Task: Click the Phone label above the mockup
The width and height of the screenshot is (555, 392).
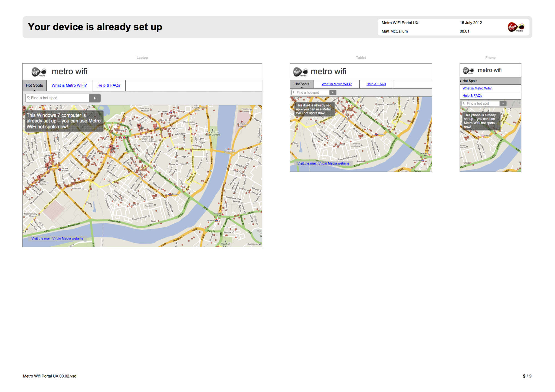Action: click(490, 58)
